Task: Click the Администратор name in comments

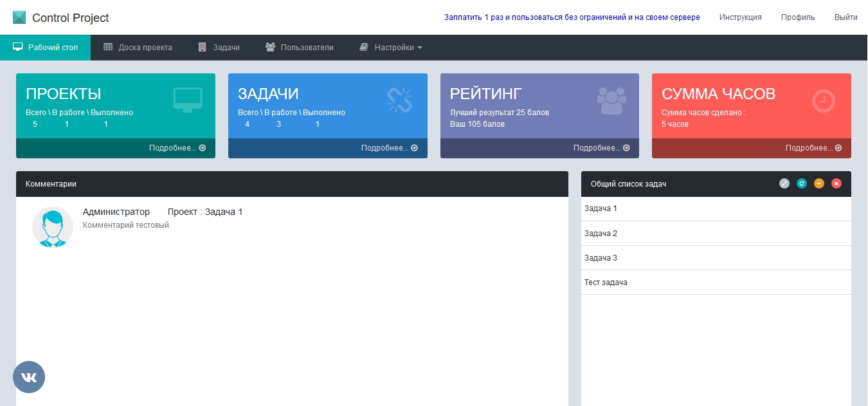Action: [x=116, y=212]
